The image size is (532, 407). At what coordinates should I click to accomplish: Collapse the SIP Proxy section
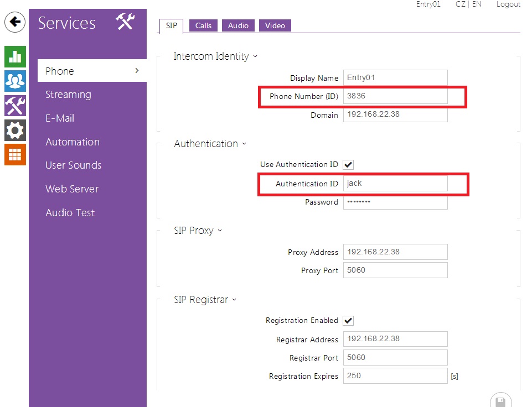tap(198, 231)
